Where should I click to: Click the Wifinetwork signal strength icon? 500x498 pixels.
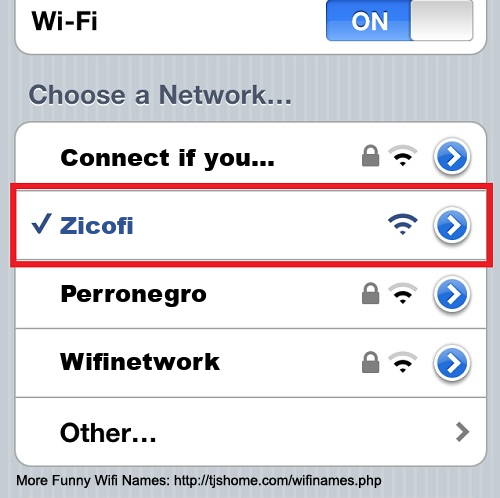(403, 362)
